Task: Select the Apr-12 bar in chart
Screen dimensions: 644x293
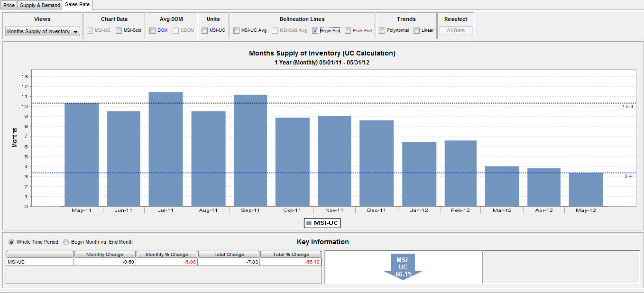Action: pyautogui.click(x=544, y=187)
